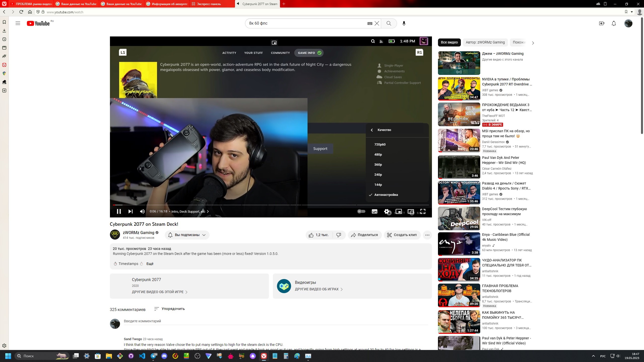Click the fullscreen expand icon
The width and height of the screenshot is (644, 362).
click(423, 211)
